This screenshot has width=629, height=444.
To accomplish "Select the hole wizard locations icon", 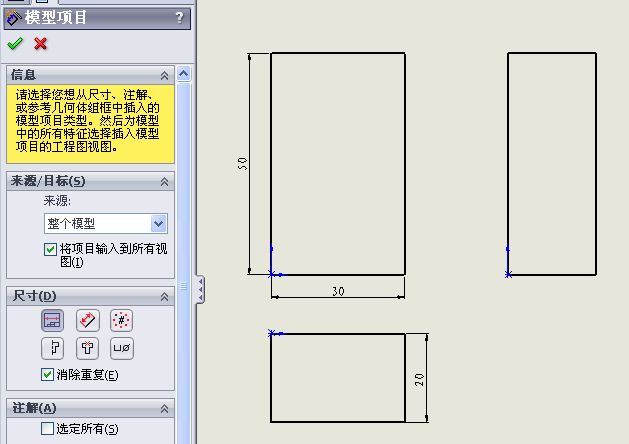I will (x=87, y=348).
